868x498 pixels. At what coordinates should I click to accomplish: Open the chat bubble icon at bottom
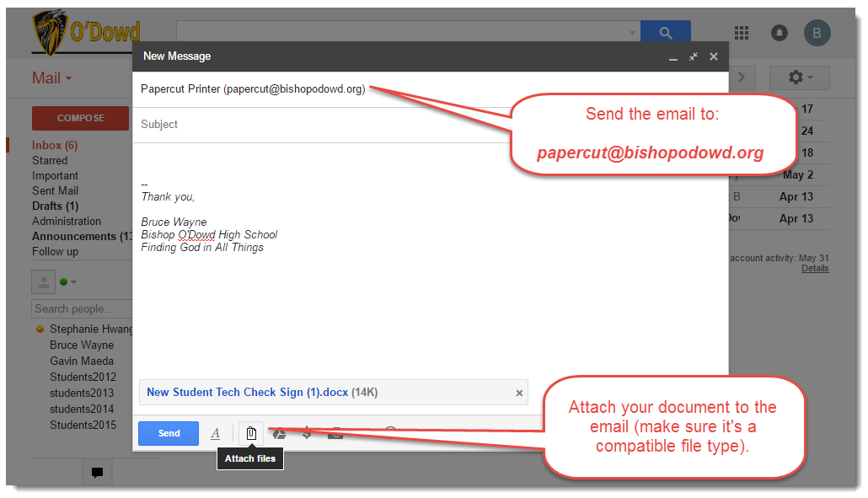97,473
